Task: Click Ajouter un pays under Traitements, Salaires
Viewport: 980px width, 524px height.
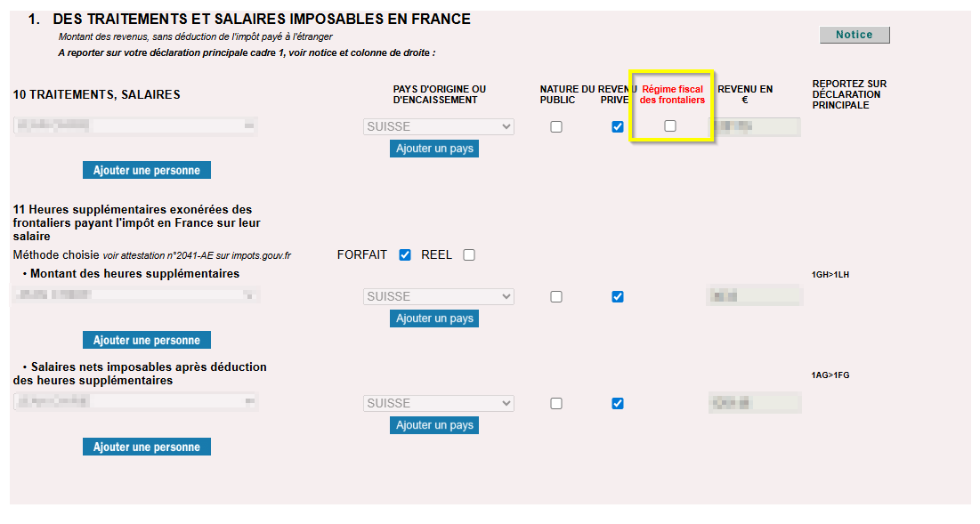Action: pos(434,149)
